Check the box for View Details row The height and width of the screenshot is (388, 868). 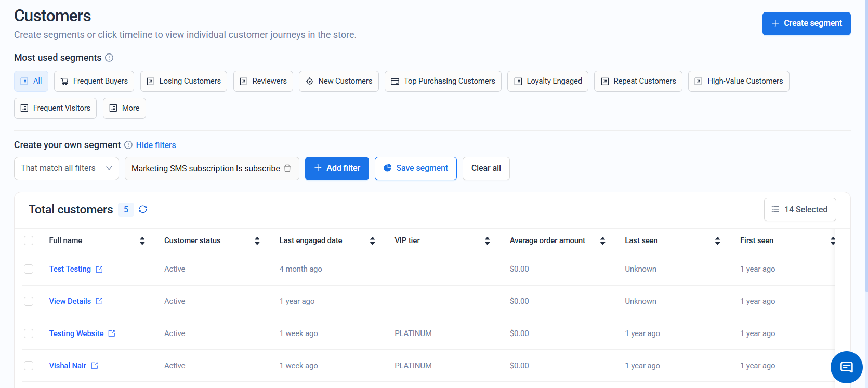tap(29, 301)
